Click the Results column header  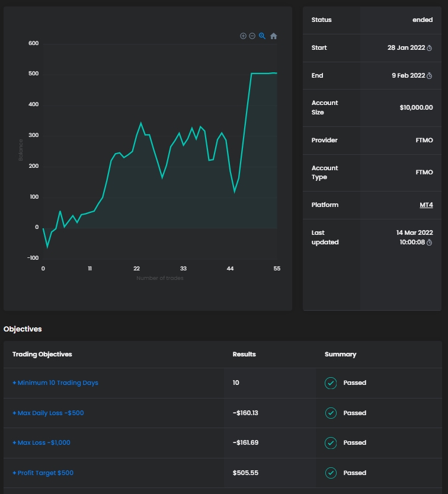[244, 355]
